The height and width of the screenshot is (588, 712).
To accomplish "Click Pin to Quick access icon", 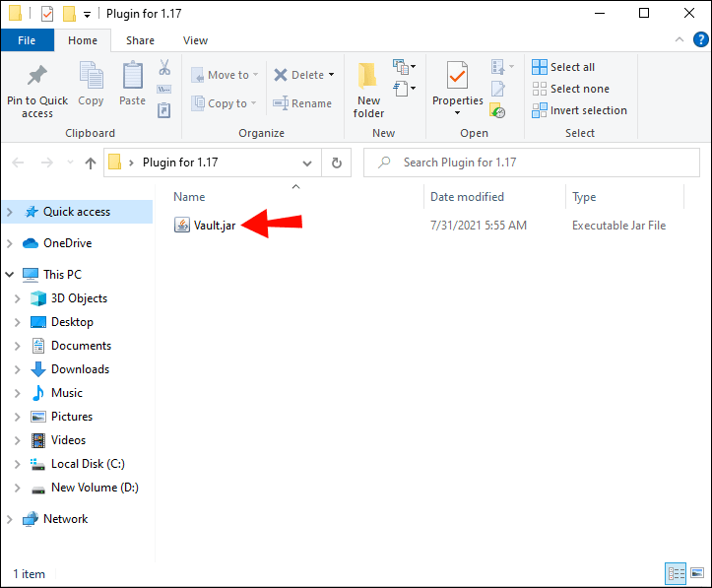I will click(x=37, y=76).
